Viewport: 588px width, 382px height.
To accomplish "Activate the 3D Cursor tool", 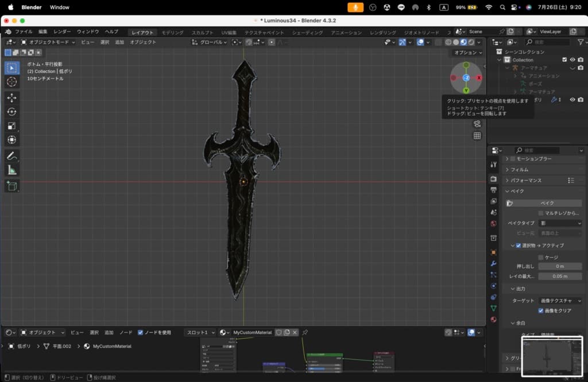I will (x=12, y=81).
